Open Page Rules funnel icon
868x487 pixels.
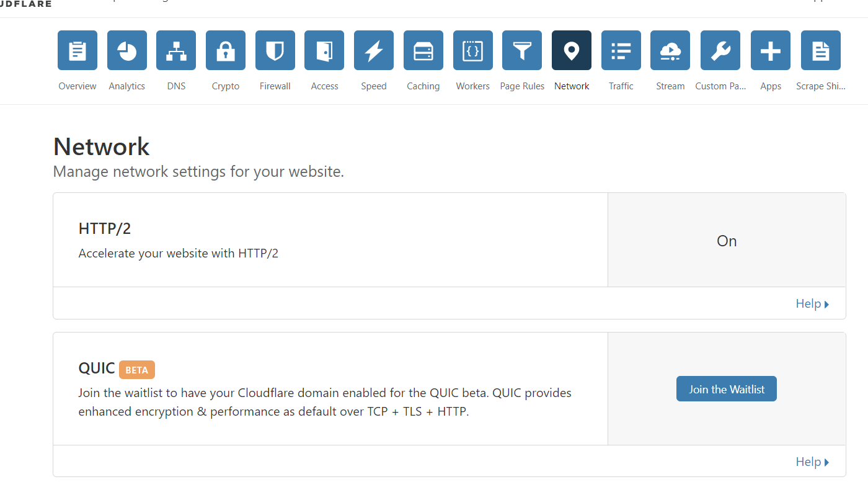click(x=522, y=50)
